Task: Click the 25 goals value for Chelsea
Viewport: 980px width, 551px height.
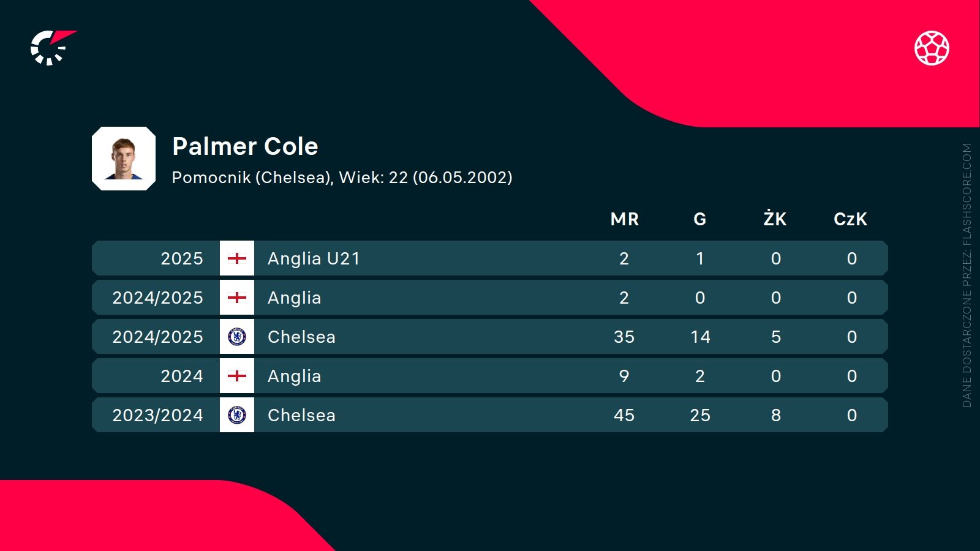Action: pyautogui.click(x=700, y=415)
